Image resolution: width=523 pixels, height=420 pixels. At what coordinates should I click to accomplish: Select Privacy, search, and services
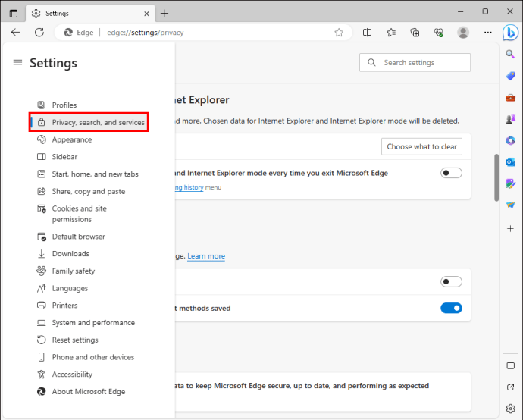(89, 122)
